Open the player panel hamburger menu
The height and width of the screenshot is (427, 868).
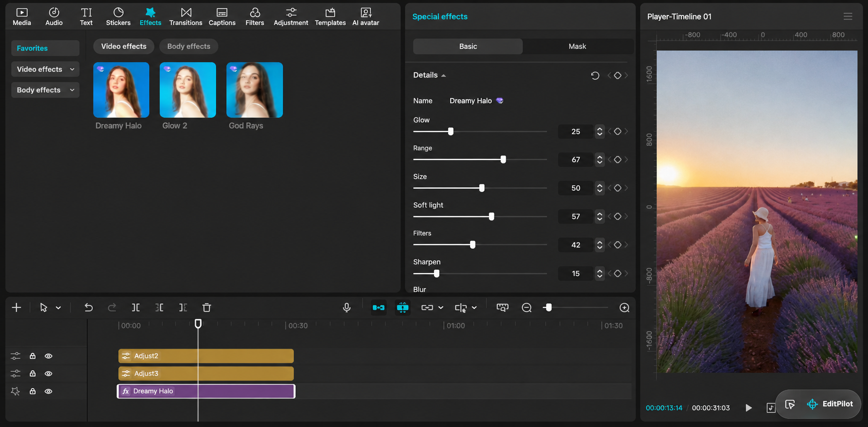848,16
